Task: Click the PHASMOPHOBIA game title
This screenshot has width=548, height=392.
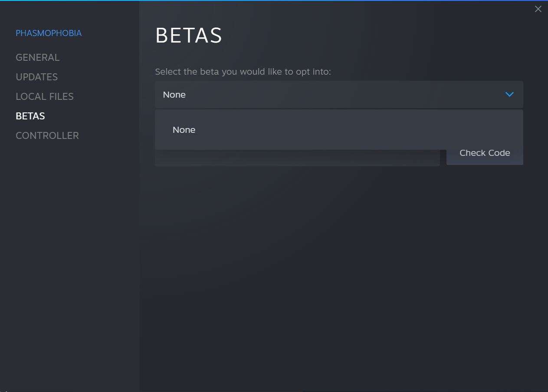Action: point(49,33)
